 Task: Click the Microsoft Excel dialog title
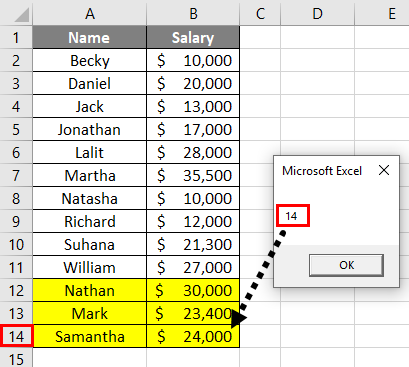322,171
